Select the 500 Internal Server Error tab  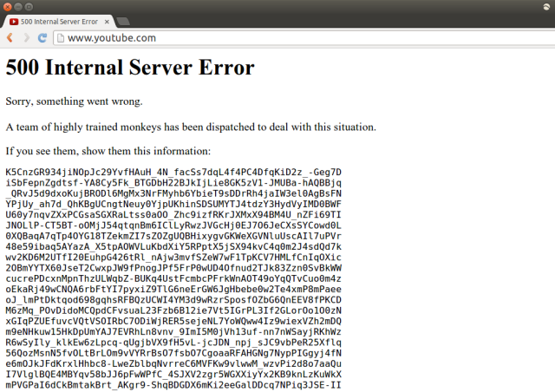[59, 22]
